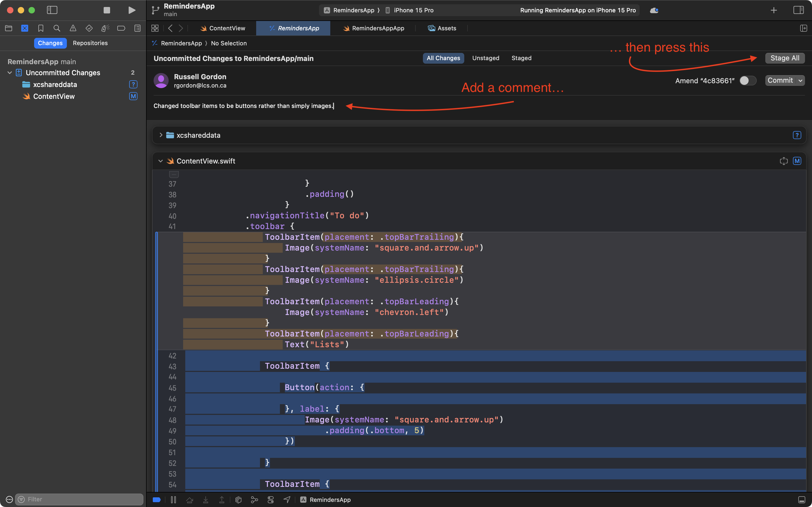Screen dimensions: 812x507
Task: Toggle the right inspector panel visibility
Action: pyautogui.click(x=798, y=10)
